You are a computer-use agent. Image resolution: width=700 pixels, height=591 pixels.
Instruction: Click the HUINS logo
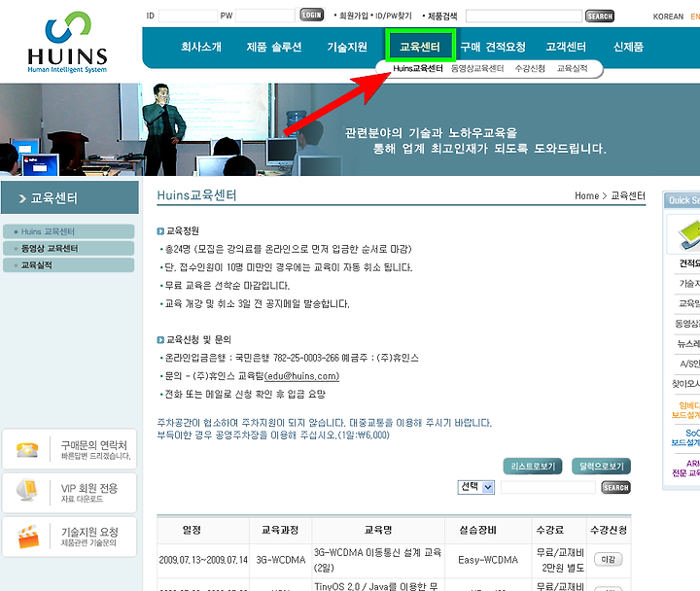(x=67, y=43)
